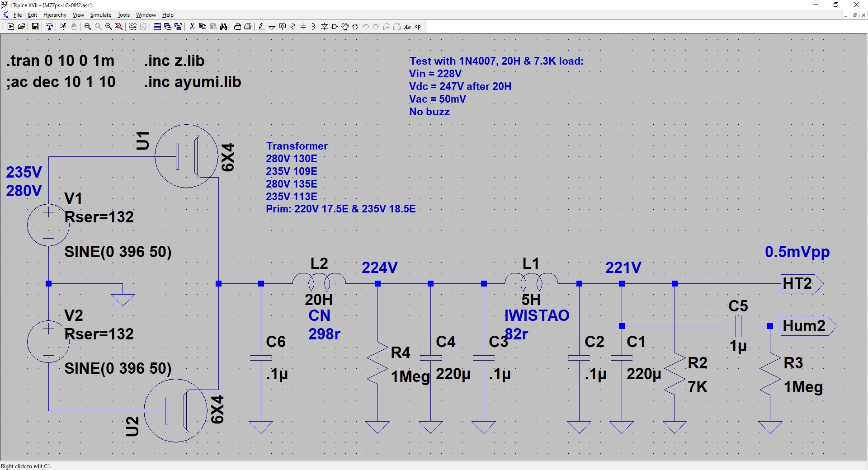Select the U1 6X4 rectifier tube symbol
868x470 pixels.
click(x=186, y=156)
